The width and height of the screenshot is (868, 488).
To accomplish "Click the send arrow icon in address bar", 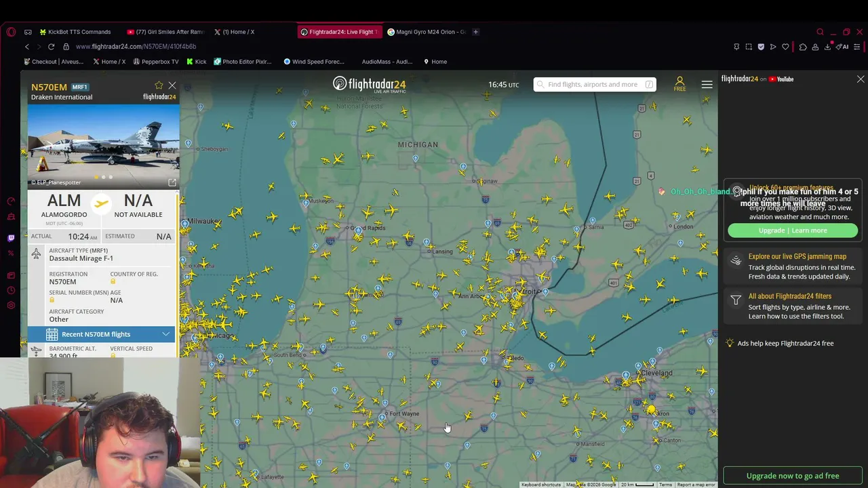I will click(x=773, y=47).
